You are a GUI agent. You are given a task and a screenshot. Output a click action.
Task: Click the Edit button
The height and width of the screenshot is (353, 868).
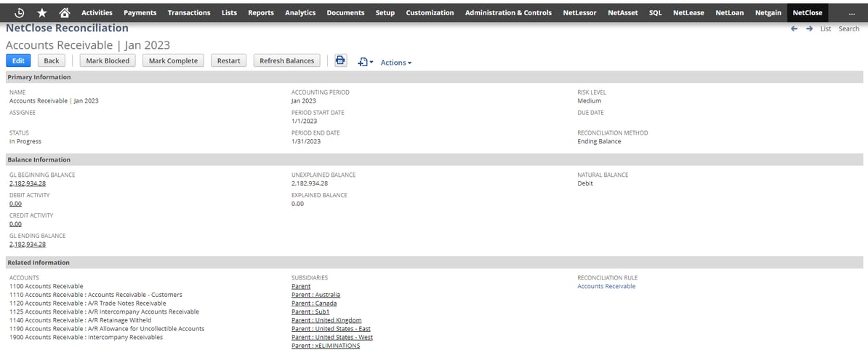click(18, 61)
